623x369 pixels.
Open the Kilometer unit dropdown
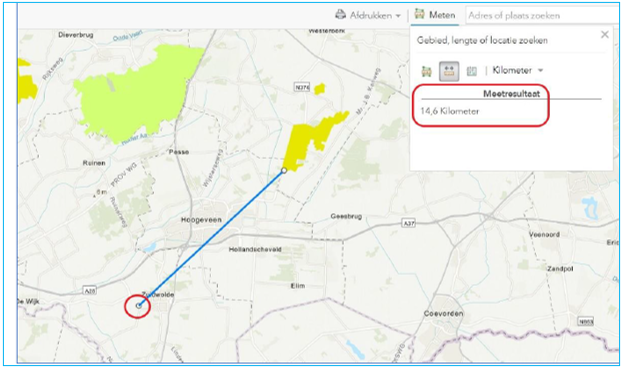click(518, 70)
